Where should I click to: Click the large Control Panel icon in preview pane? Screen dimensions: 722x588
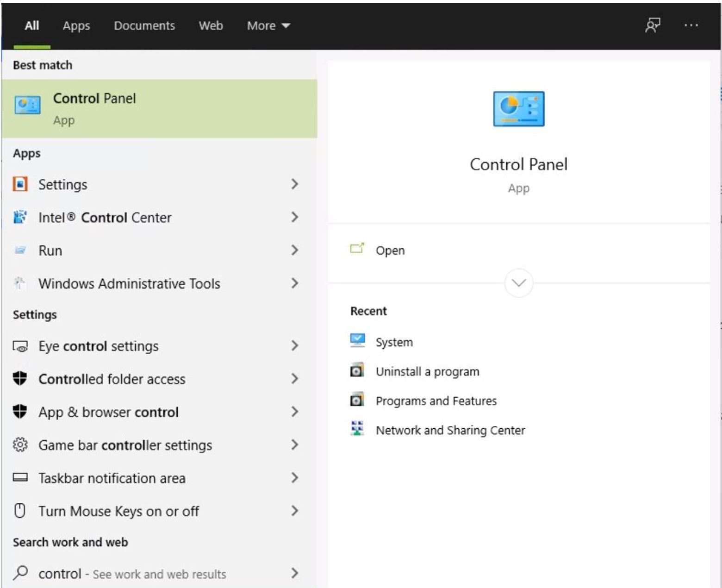pyautogui.click(x=518, y=109)
